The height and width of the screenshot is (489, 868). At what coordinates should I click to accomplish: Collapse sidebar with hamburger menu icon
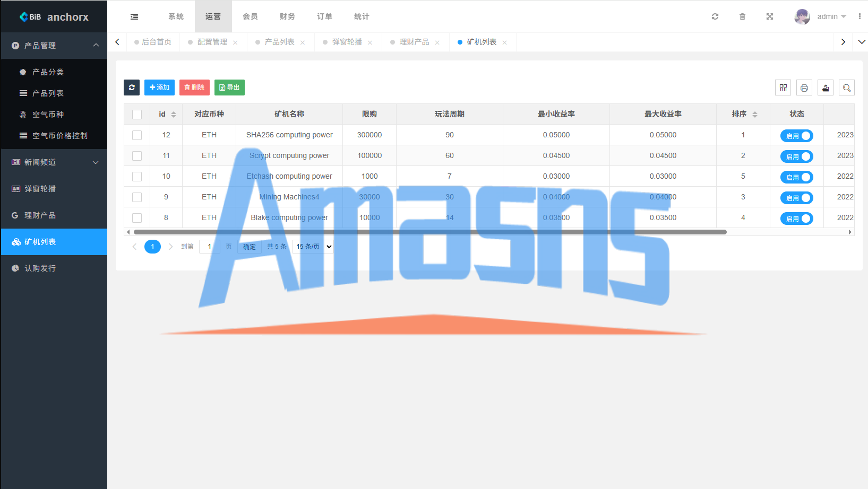click(134, 16)
